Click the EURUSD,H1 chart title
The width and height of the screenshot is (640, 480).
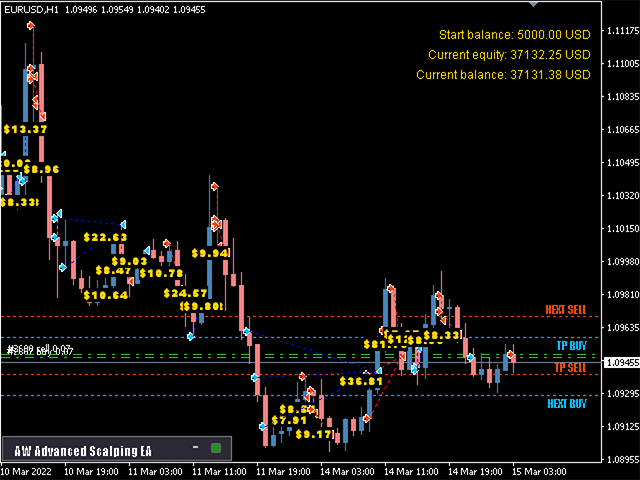31,9
